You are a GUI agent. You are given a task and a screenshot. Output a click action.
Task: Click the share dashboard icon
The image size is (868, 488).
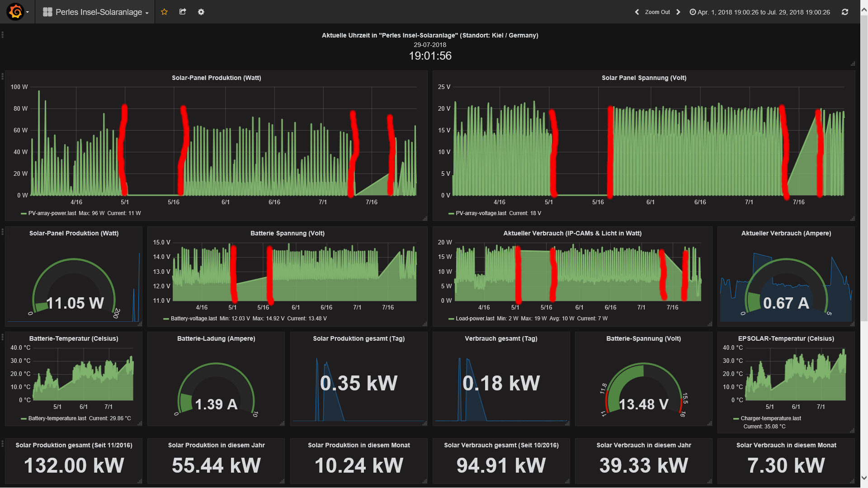(x=183, y=12)
